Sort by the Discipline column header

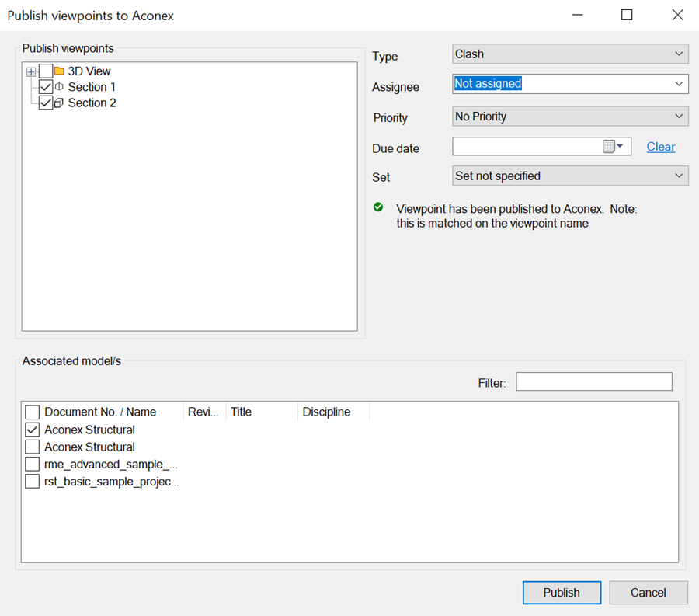(x=326, y=412)
